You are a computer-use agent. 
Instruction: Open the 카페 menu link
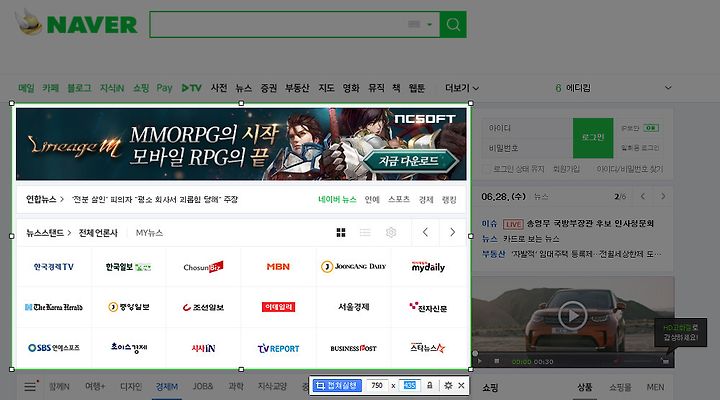click(x=51, y=88)
